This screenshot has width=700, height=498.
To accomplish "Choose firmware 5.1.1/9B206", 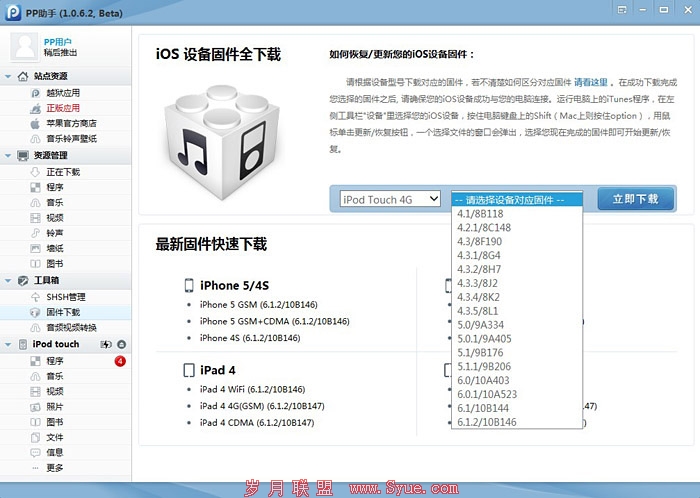I will coord(517,366).
